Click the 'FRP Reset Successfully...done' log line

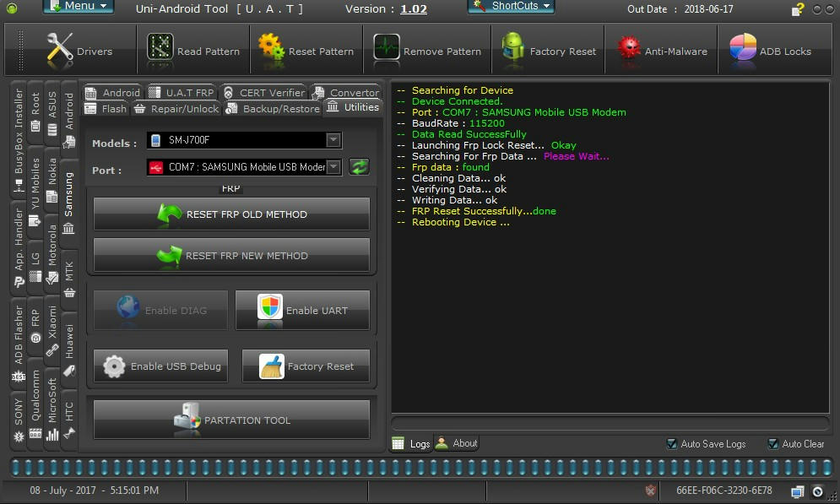(484, 211)
